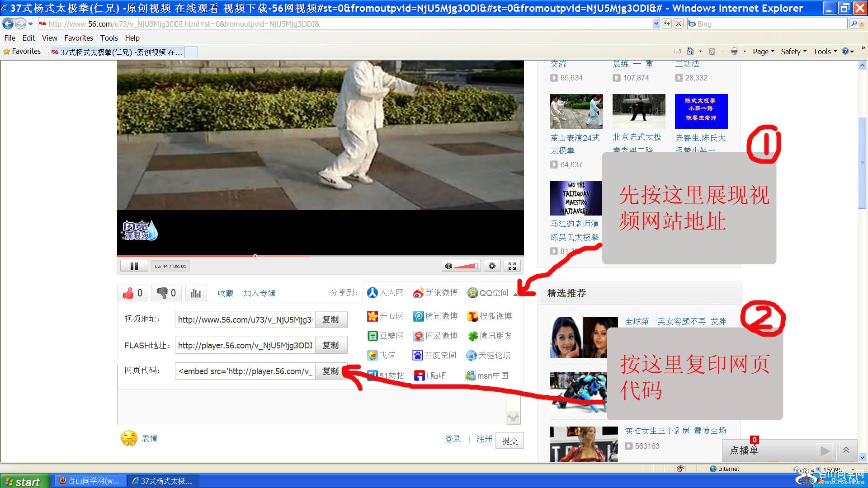Open the Help menu
The width and height of the screenshot is (868, 488).
click(132, 38)
